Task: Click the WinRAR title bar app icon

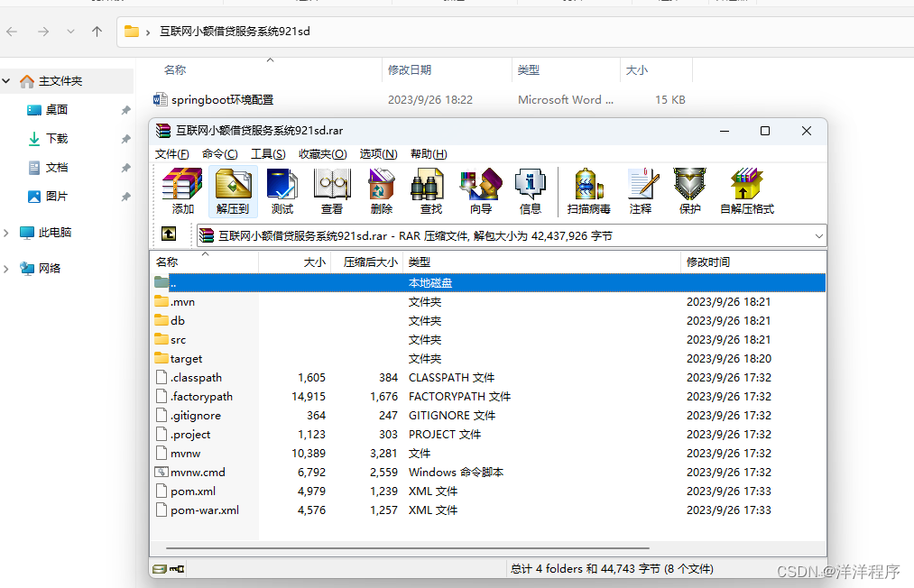Action: coord(163,131)
